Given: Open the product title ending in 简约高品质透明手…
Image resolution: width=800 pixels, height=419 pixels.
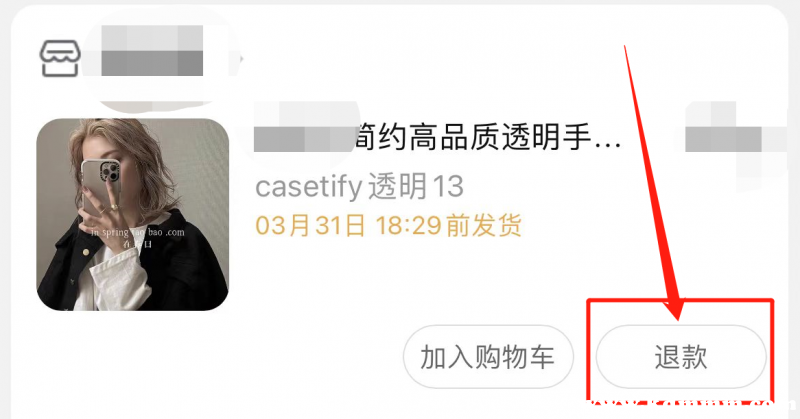Looking at the screenshot, I should click(437, 137).
